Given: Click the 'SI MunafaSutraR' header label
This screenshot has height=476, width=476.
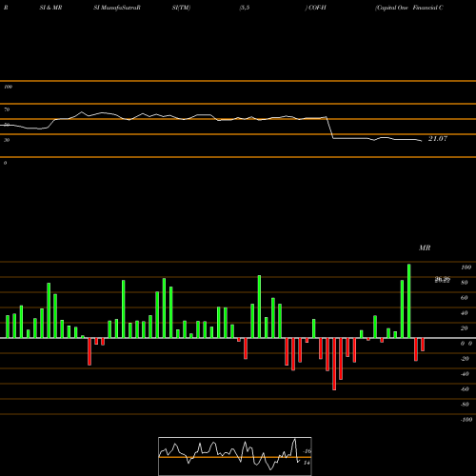Looking at the screenshot, I should (x=117, y=8).
